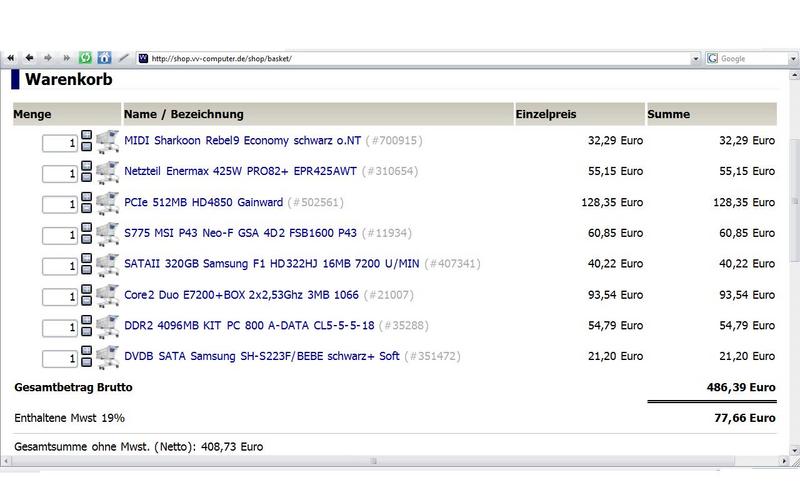Image resolution: width=800 pixels, height=500 pixels.
Task: Click the Enthaltene Mwst 19% label
Action: point(69,418)
